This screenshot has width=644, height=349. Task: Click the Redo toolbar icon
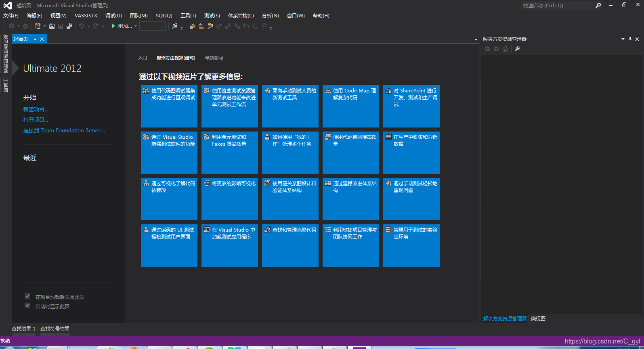click(x=96, y=26)
